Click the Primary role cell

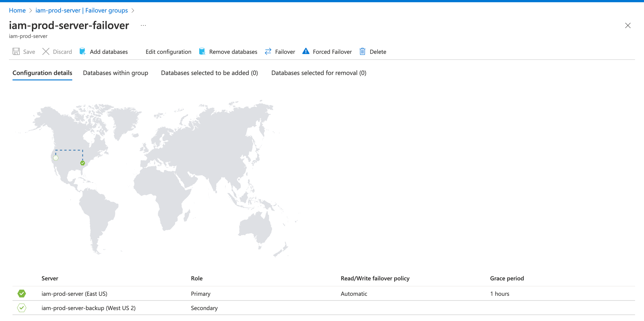click(201, 294)
